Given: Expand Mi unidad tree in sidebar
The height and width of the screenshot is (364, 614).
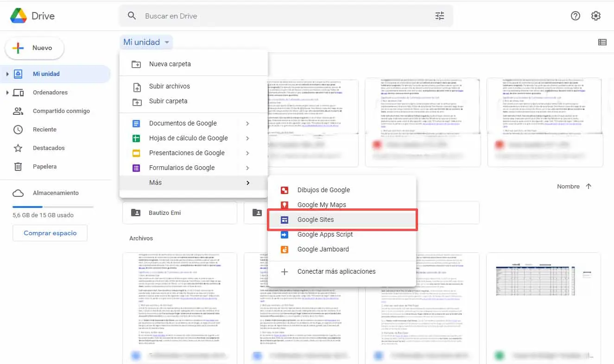Looking at the screenshot, I should click(7, 74).
